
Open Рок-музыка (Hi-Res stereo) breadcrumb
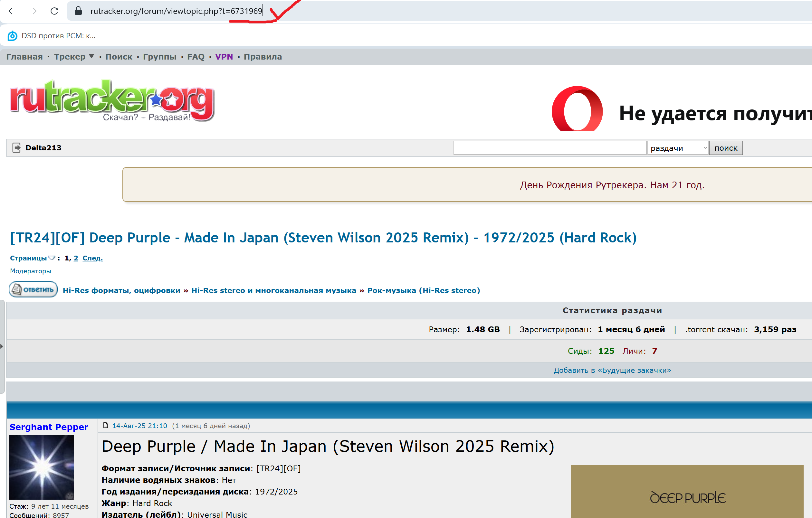pos(424,290)
